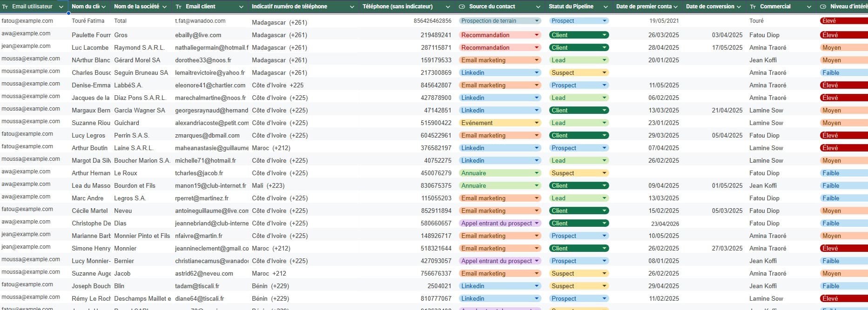Select the Indicatif numéro de téléphone header label
Image resolution: width=868 pixels, height=310 pixels.
[289, 7]
